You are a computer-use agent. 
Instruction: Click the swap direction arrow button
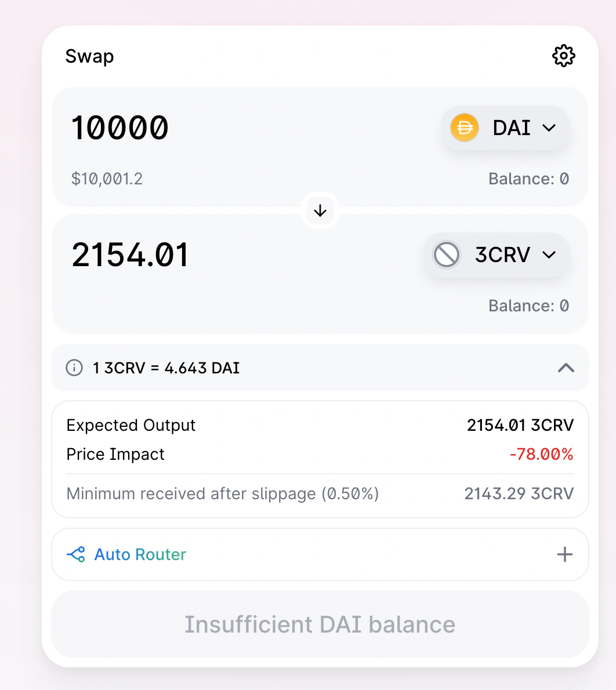coord(320,210)
